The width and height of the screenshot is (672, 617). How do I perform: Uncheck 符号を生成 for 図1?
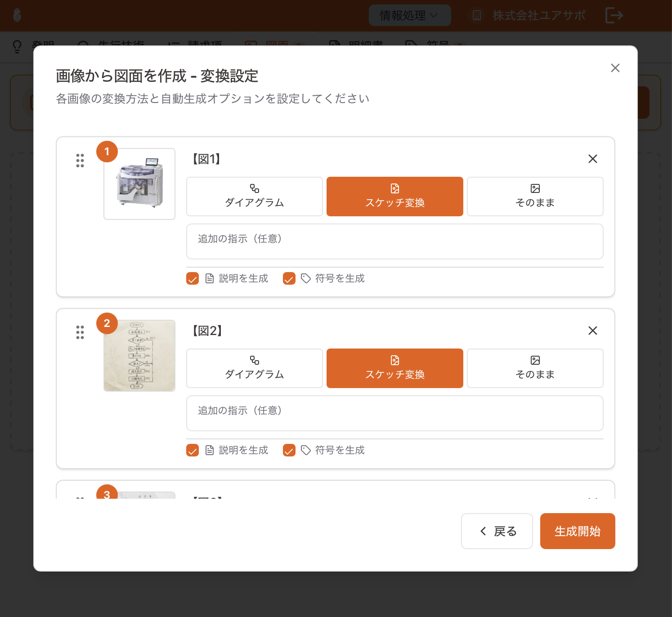(289, 279)
